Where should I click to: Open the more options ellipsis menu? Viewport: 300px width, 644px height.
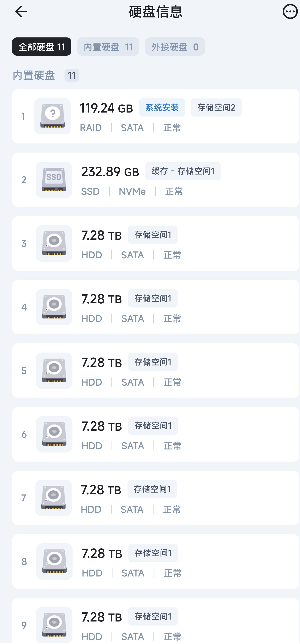coord(290,11)
